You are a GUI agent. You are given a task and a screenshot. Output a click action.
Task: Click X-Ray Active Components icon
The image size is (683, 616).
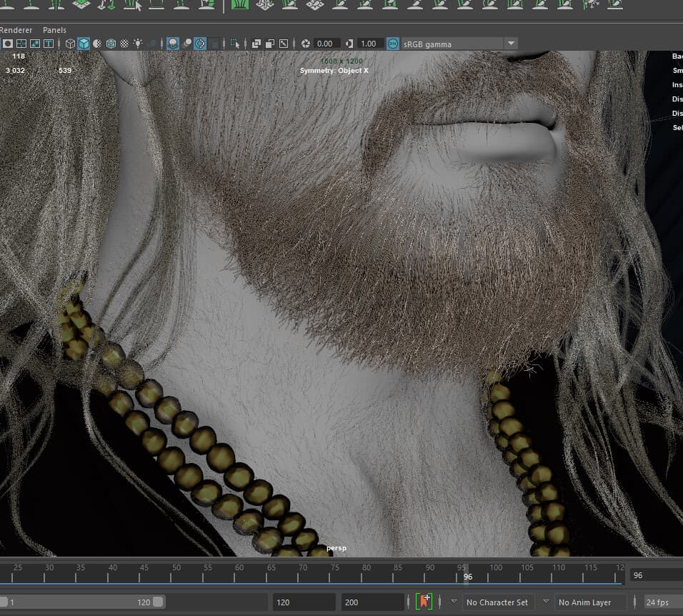coord(270,44)
